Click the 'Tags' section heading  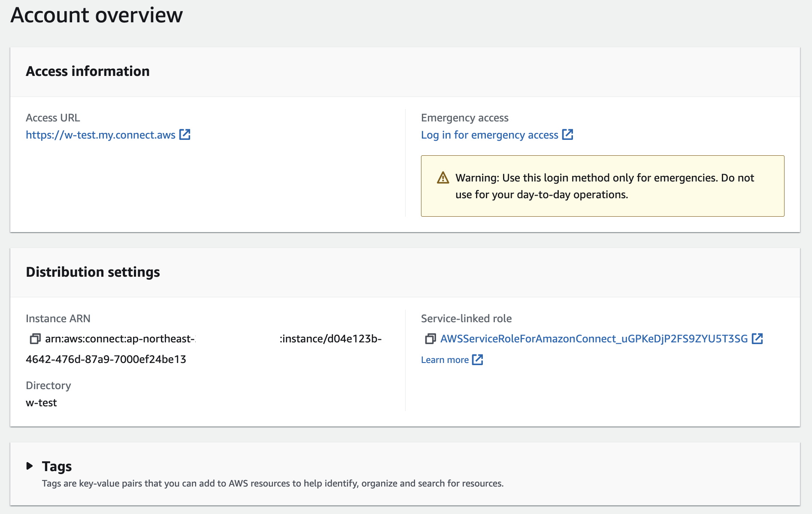pos(57,466)
